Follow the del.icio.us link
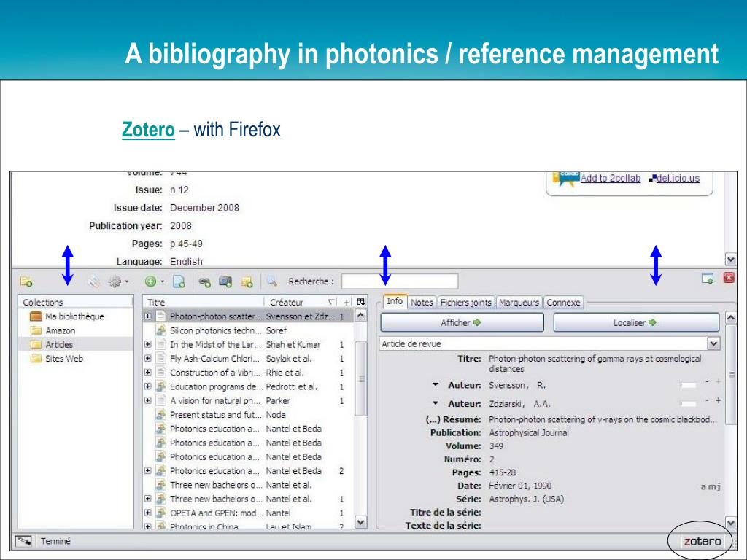Viewport: 747px width, 560px height. tap(678, 178)
